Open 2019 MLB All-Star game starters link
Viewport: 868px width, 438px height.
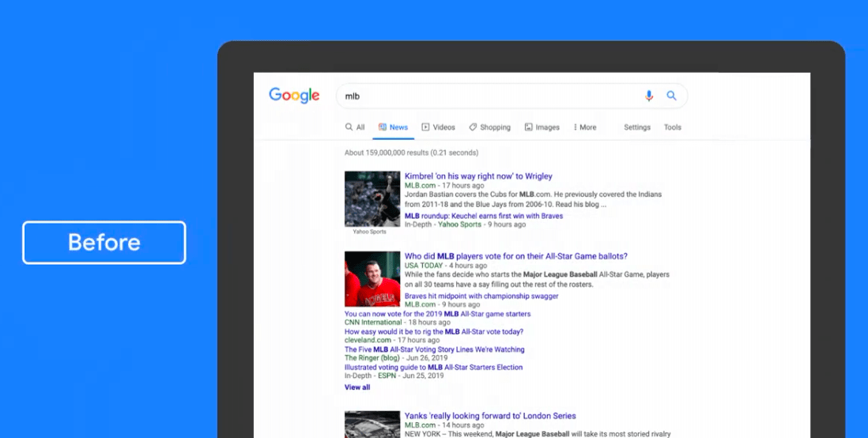click(x=437, y=314)
